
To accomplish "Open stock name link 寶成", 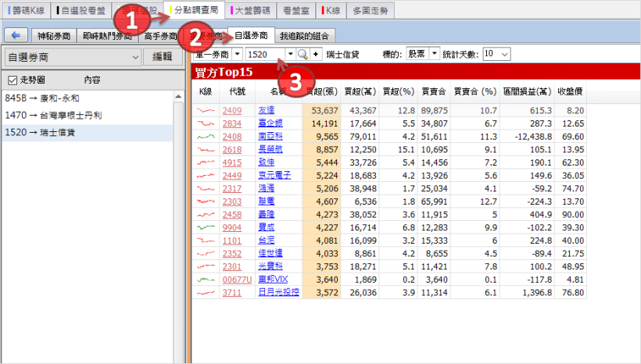I will point(266,227).
